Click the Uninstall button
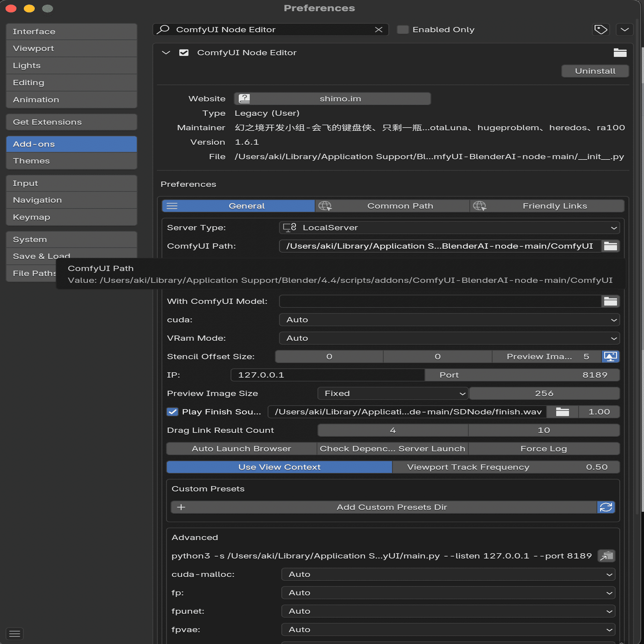Screen dimensions: 644x644 pos(595,71)
